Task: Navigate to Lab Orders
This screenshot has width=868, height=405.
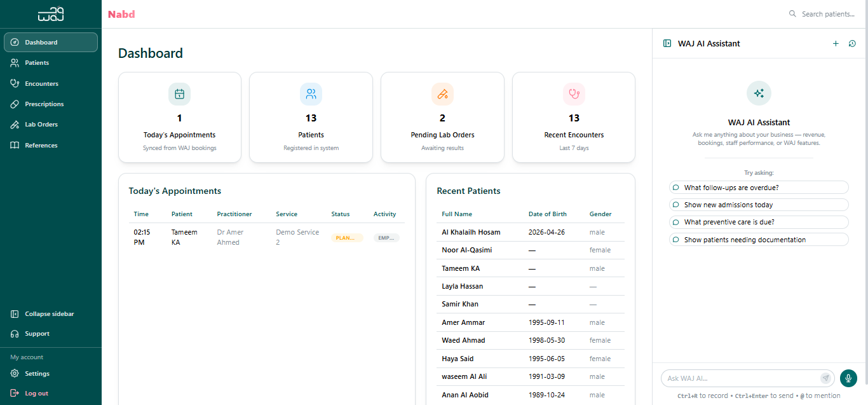Action: [41, 125]
